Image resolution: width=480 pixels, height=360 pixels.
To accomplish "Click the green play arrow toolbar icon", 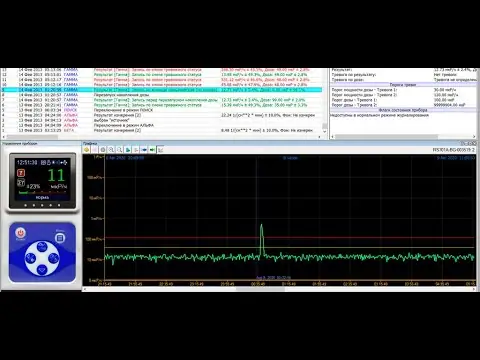I will coord(128,150).
